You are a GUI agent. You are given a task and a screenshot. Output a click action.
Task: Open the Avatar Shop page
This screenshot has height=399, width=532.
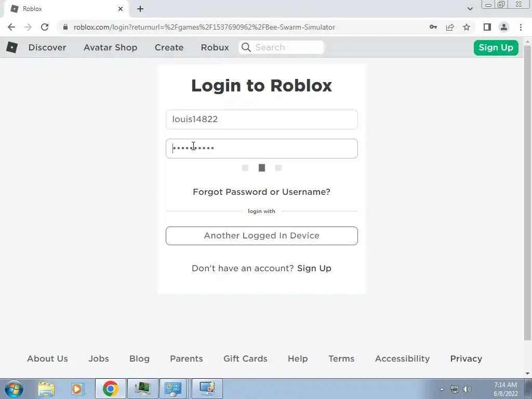110,47
